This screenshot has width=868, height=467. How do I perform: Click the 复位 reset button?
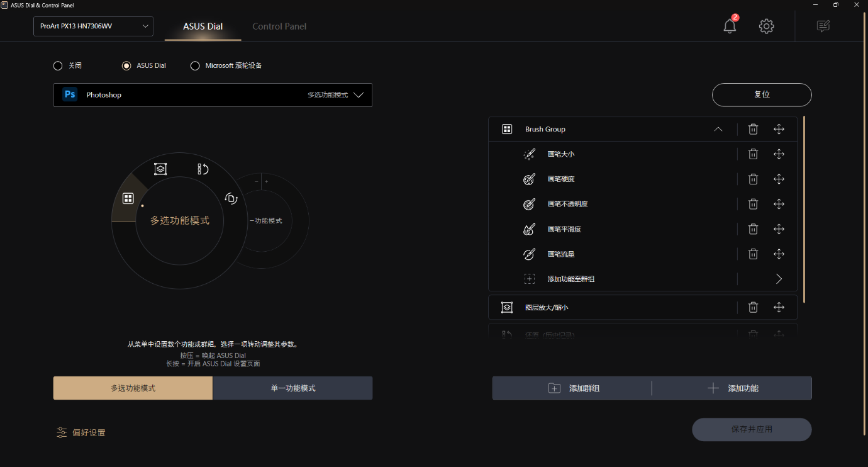(762, 94)
